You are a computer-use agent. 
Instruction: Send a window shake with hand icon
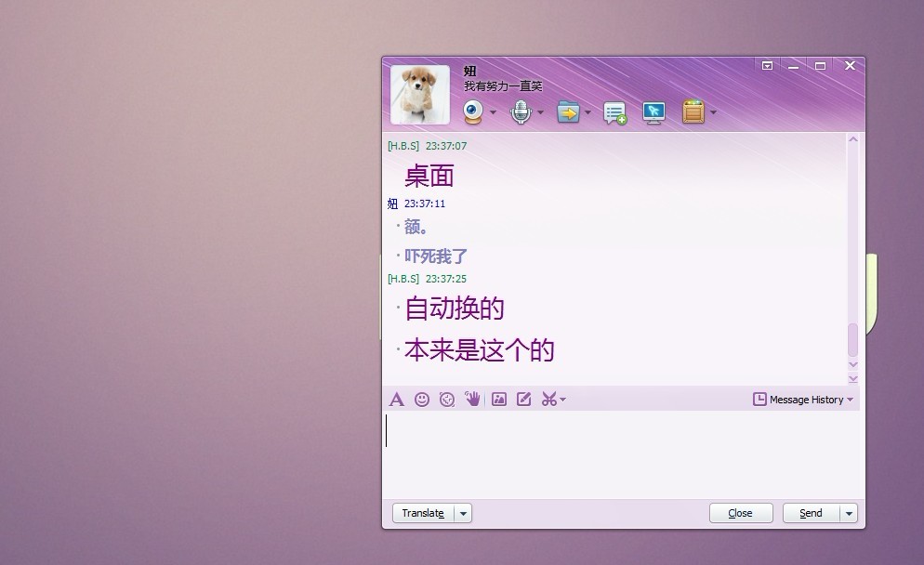pyautogui.click(x=473, y=400)
